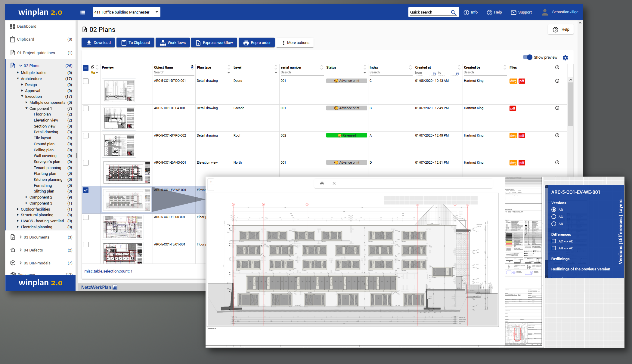Click the table vertical scrollbar

point(570,104)
